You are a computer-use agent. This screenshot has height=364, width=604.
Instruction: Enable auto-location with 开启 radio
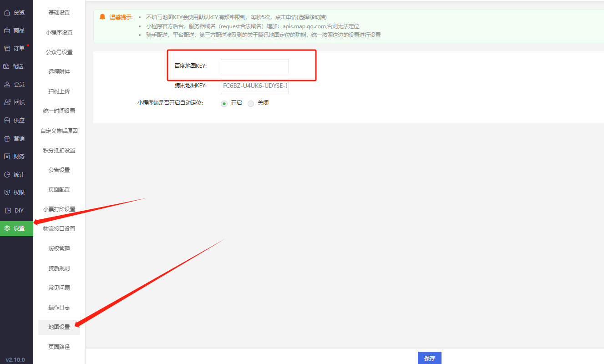coord(224,103)
